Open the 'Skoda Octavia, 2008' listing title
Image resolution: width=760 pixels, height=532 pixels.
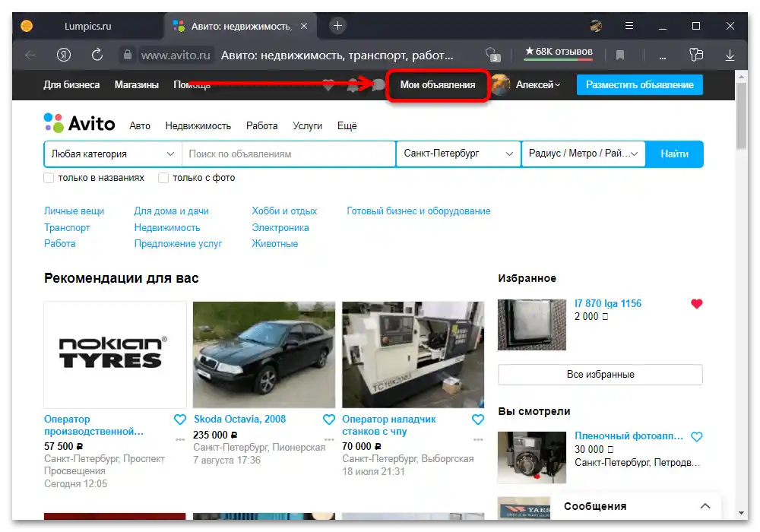(x=240, y=419)
